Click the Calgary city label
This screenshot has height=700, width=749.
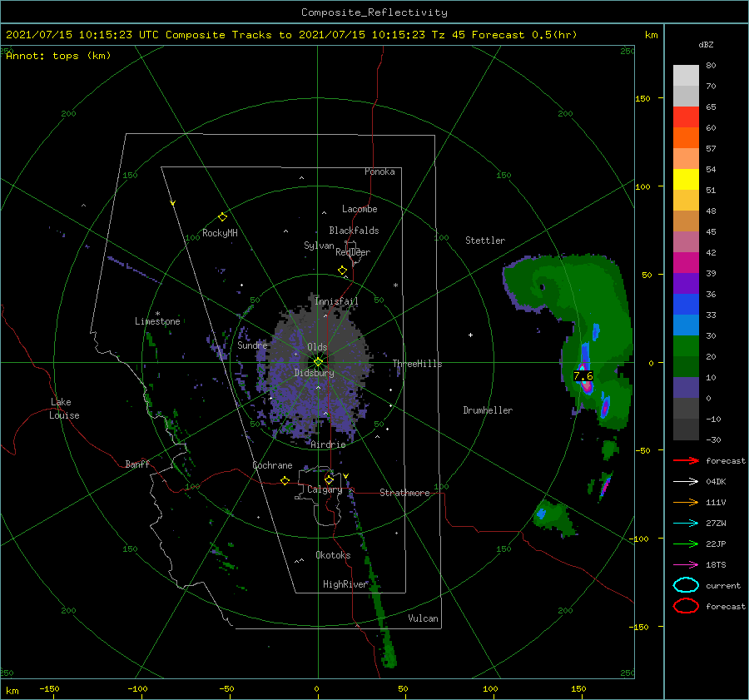325,489
